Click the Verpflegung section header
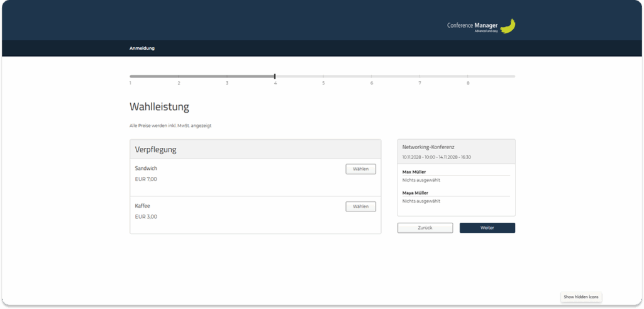The width and height of the screenshot is (644, 309). 156,150
